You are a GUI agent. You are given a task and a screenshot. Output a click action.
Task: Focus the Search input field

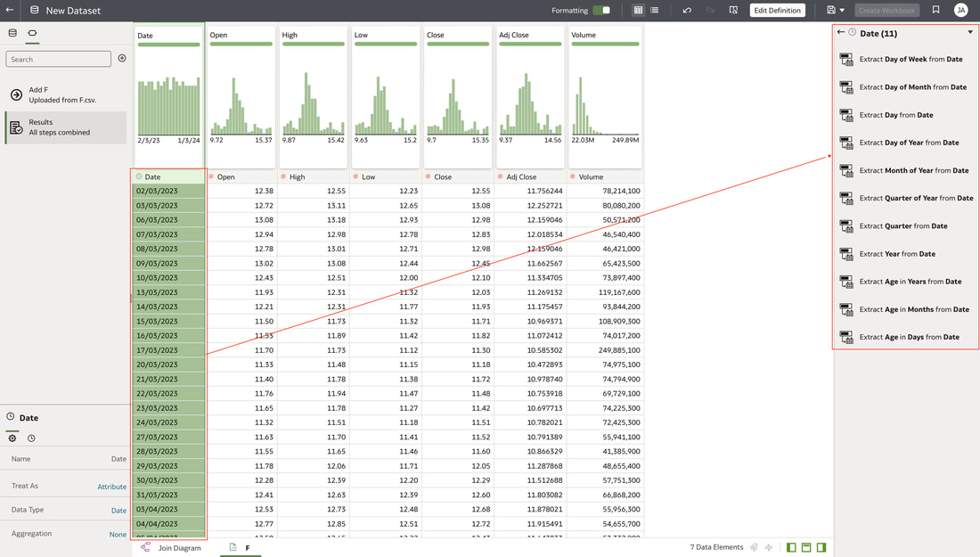point(58,59)
